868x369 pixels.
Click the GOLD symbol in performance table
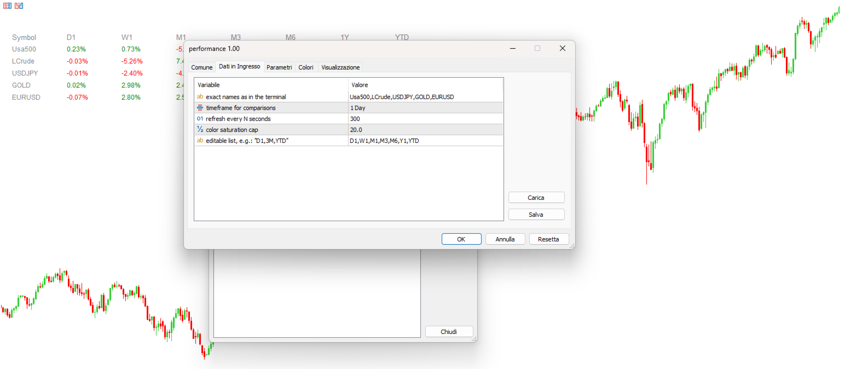point(21,85)
